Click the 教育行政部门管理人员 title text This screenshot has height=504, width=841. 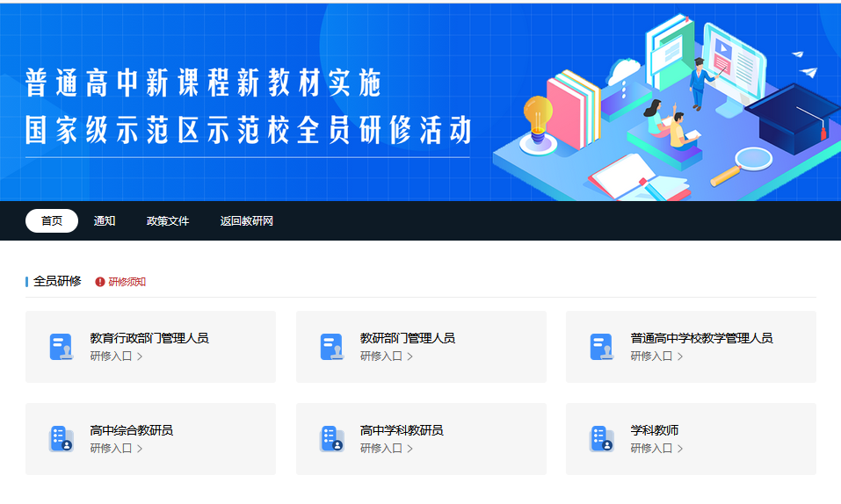149,338
